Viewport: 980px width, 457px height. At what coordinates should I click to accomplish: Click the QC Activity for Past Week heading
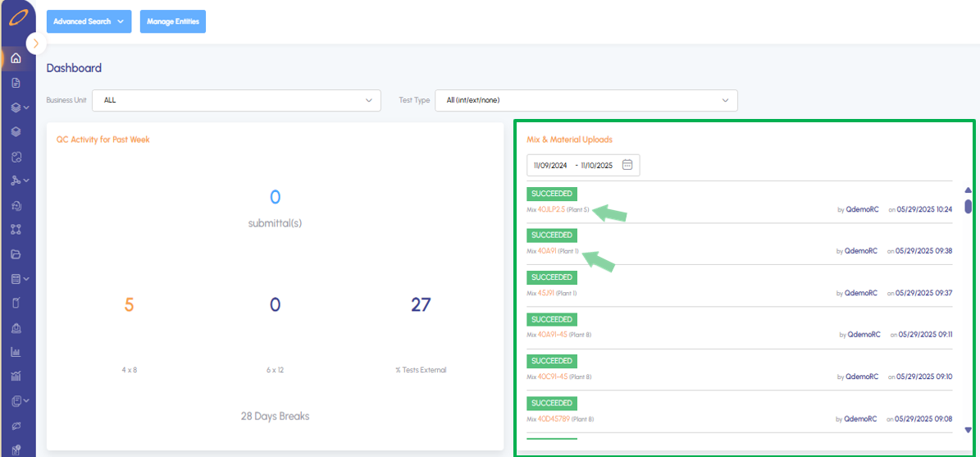(x=103, y=139)
